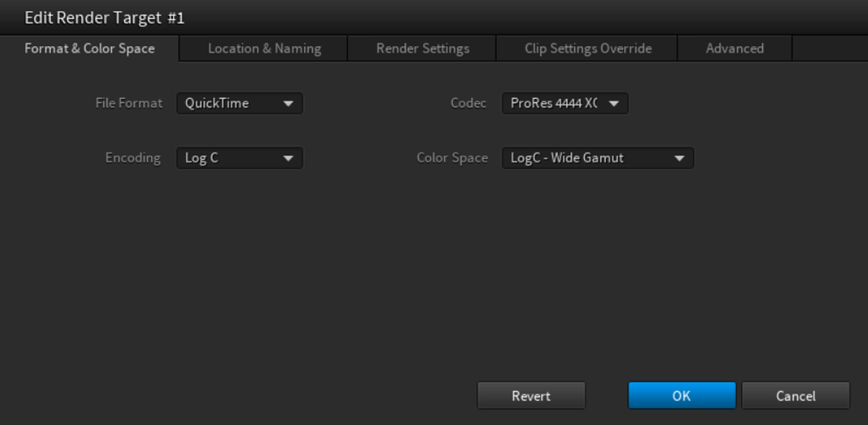Expand the Codec dropdown showing ProRes 4444

point(565,103)
